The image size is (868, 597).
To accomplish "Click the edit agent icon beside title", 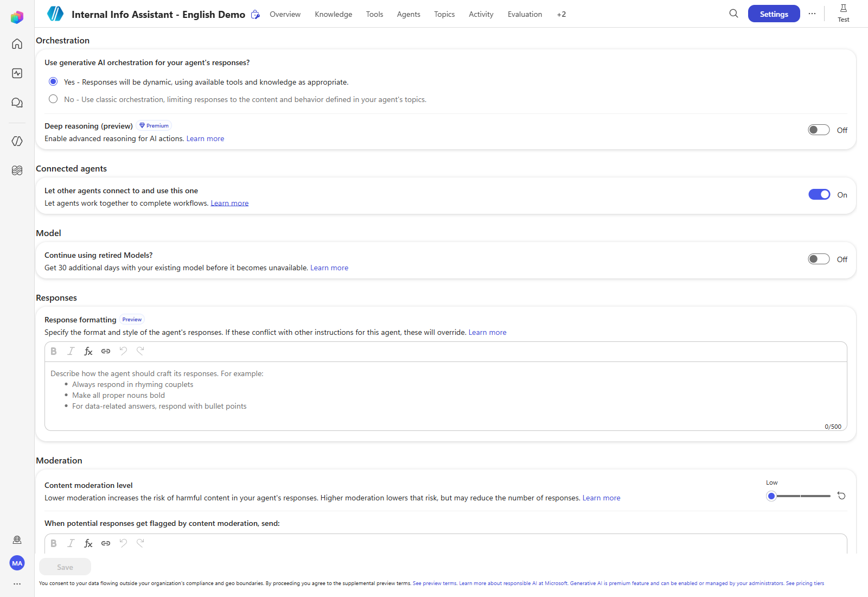I will 256,15.
